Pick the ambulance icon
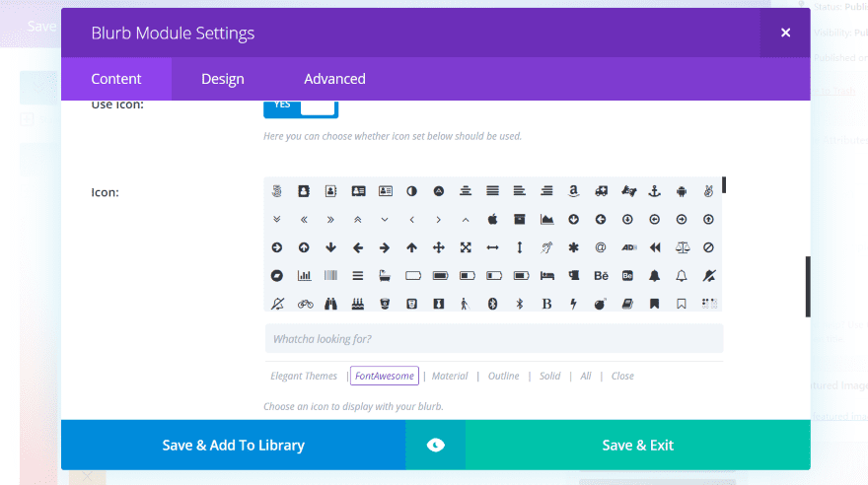 [601, 191]
